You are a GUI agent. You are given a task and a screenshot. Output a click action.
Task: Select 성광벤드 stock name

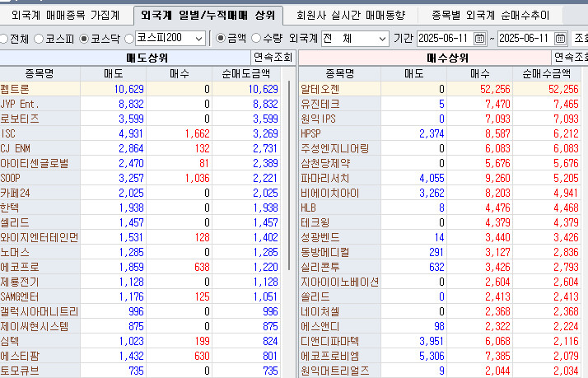(320, 237)
